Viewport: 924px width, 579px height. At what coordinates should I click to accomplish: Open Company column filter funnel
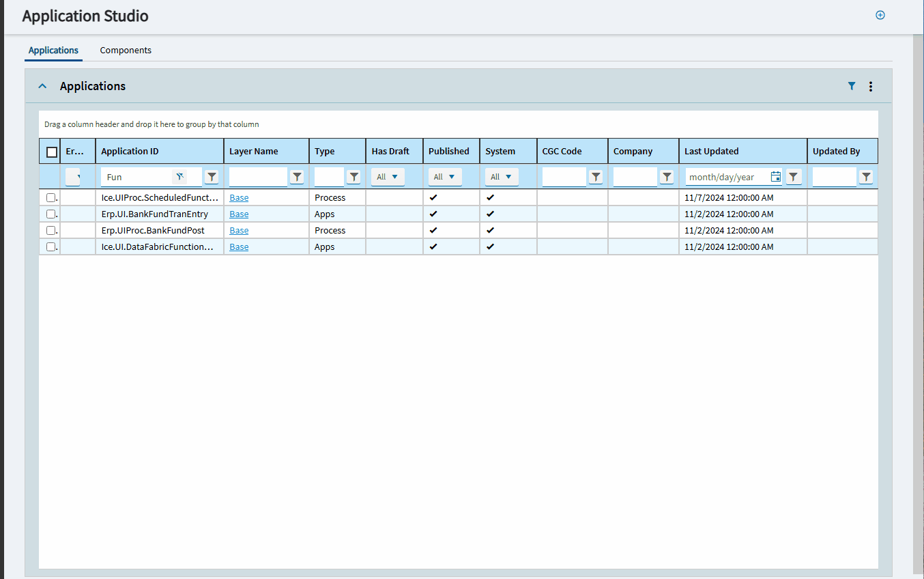pos(667,177)
